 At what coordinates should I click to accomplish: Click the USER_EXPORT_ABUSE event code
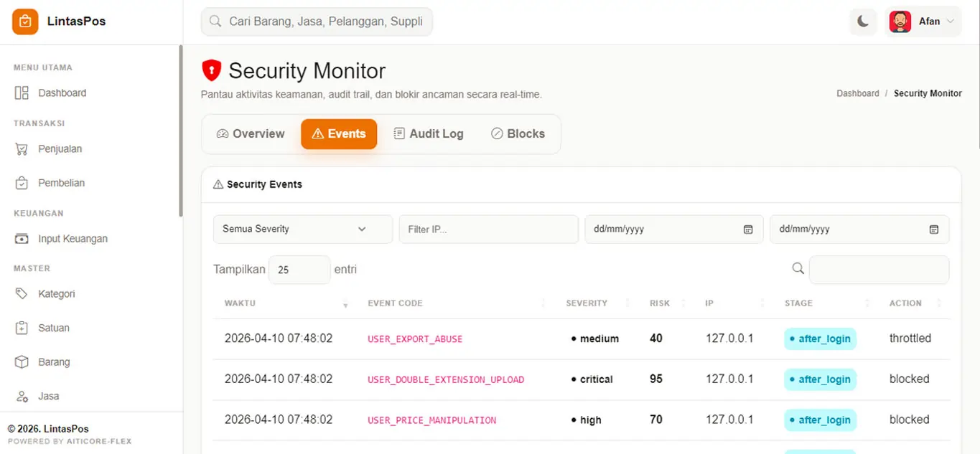(x=415, y=339)
